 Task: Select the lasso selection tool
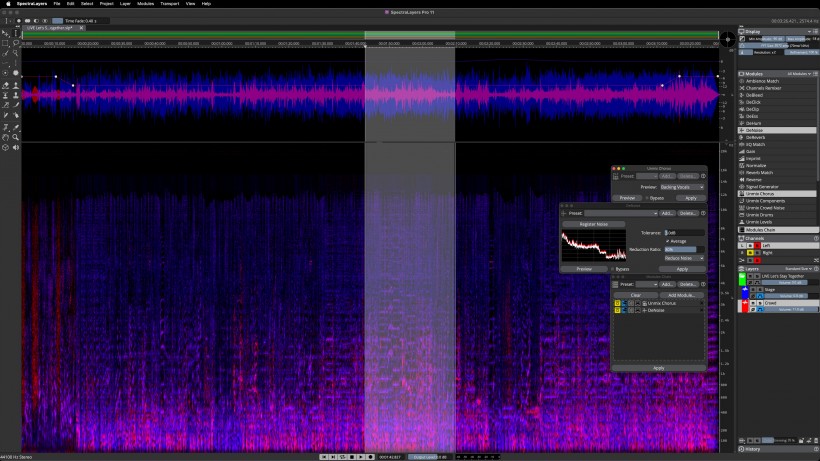(16, 43)
